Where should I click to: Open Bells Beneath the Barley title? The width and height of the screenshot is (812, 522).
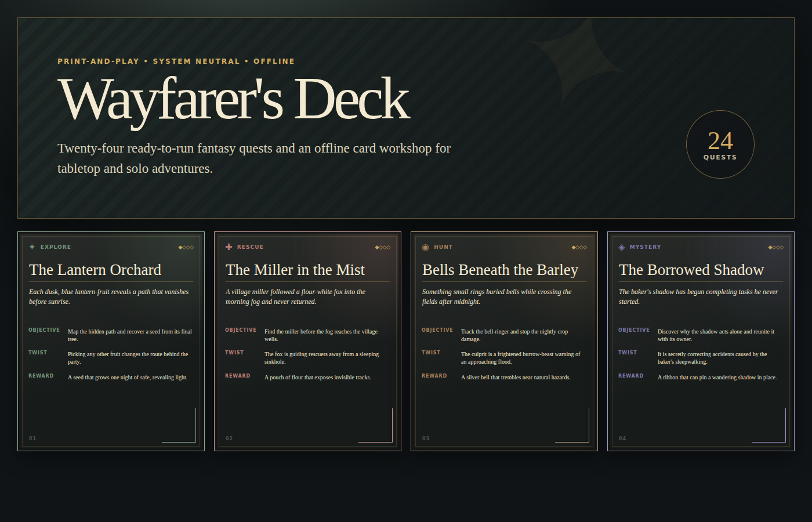pos(501,270)
